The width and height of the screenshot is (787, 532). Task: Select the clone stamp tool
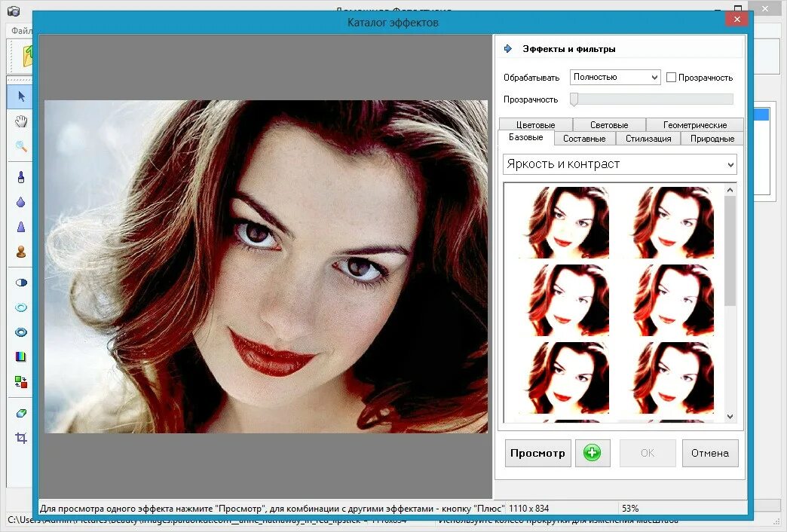click(x=20, y=251)
